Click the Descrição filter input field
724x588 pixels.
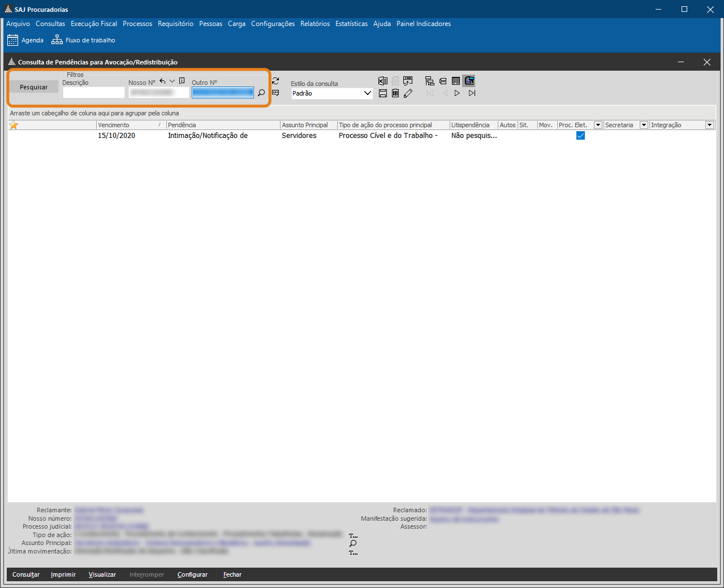(x=93, y=93)
